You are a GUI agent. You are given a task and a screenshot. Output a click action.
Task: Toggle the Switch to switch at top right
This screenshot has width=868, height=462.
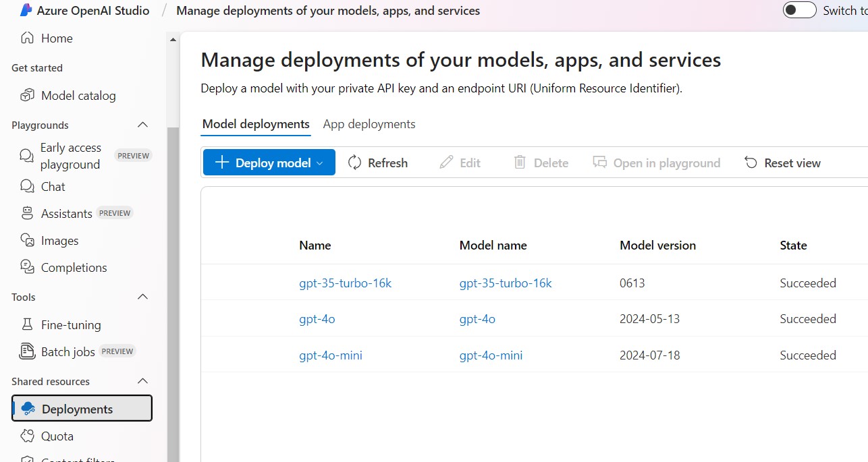click(x=800, y=10)
